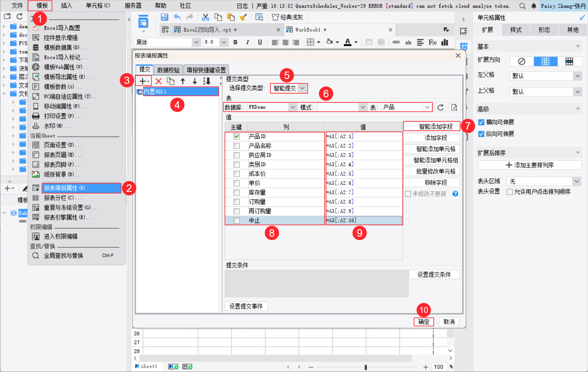Cut selection using the scissors icon
The width and height of the screenshot is (588, 372).
[205, 17]
